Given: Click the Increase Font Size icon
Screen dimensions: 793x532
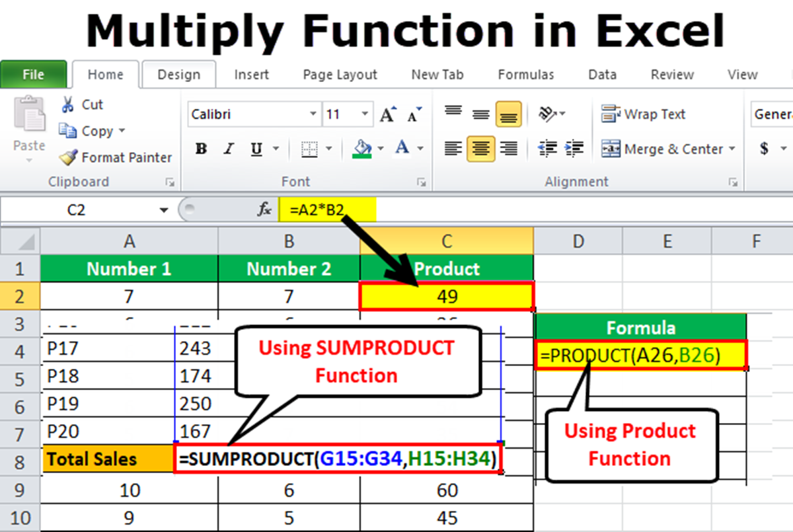Looking at the screenshot, I should [388, 115].
